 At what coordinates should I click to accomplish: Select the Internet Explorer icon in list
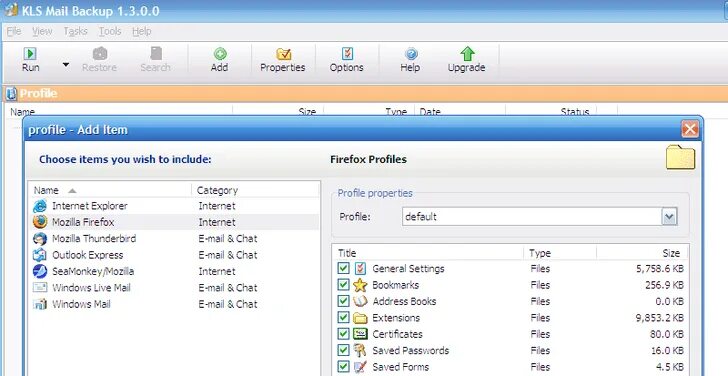(x=40, y=206)
